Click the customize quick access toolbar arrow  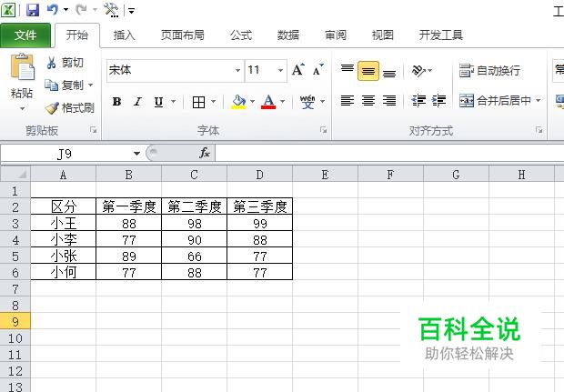131,11
